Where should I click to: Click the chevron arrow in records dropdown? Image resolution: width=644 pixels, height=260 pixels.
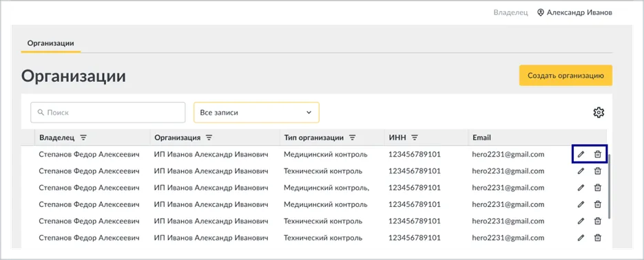click(309, 112)
